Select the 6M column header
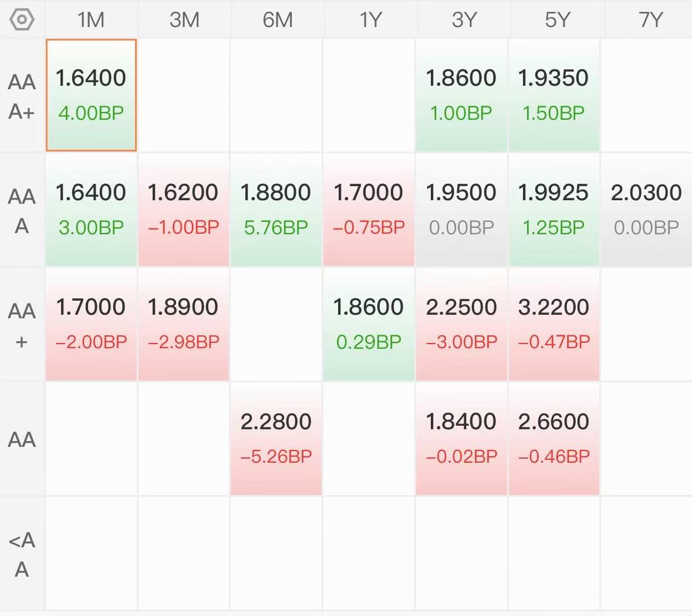This screenshot has width=692, height=616. click(276, 20)
